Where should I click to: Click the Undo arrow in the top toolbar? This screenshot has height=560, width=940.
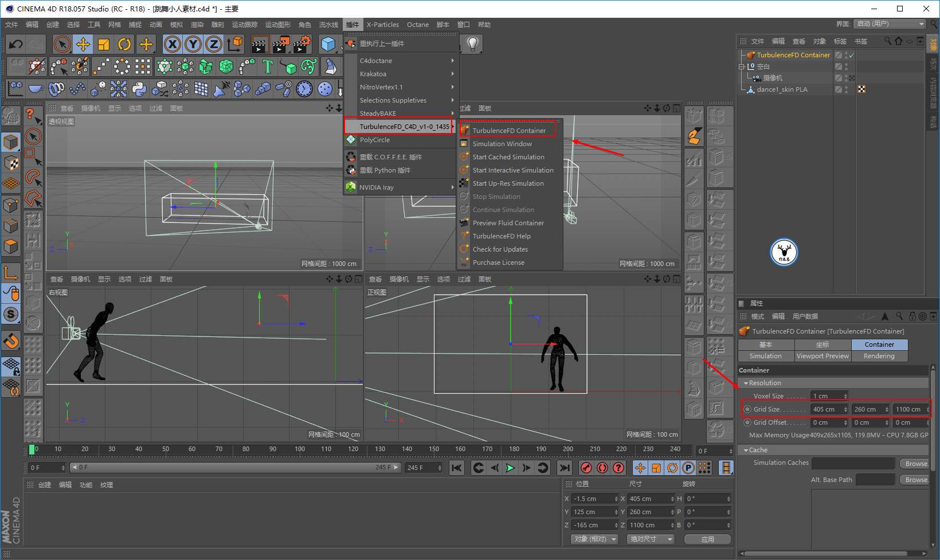(x=16, y=44)
